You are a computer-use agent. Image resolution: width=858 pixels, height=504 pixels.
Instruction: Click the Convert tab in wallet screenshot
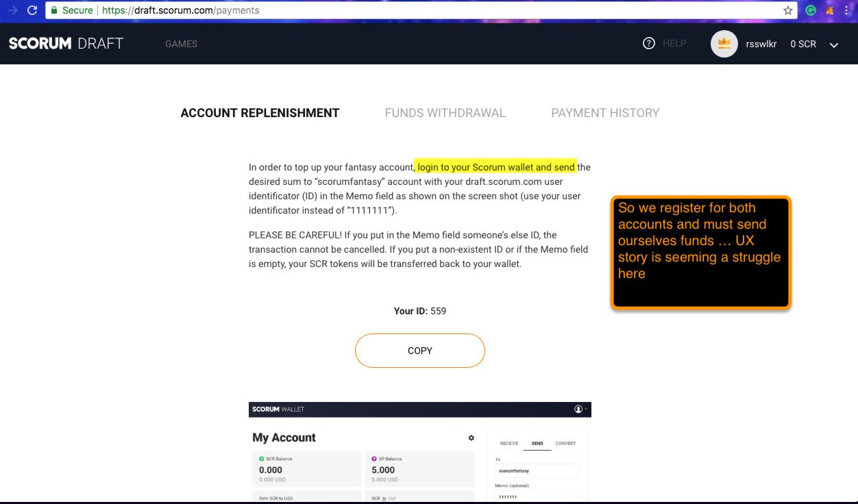tap(565, 443)
